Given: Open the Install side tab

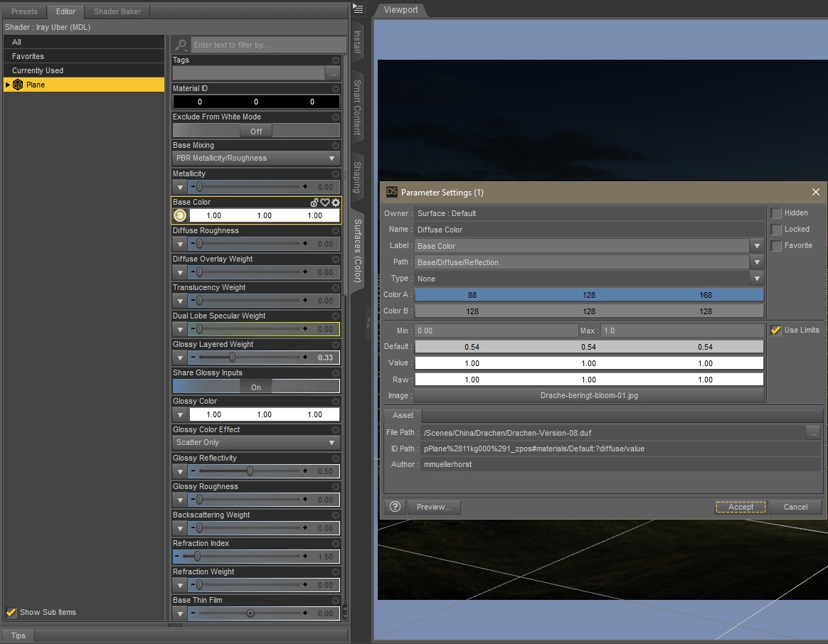Looking at the screenshot, I should [358, 42].
